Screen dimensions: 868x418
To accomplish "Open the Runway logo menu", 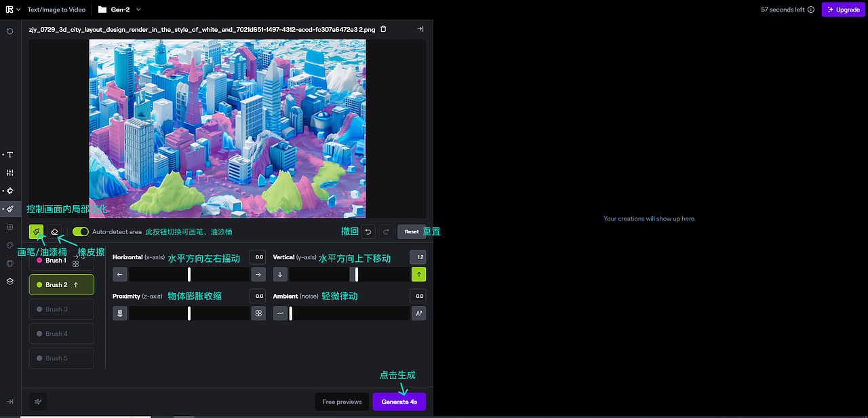I will [12, 9].
